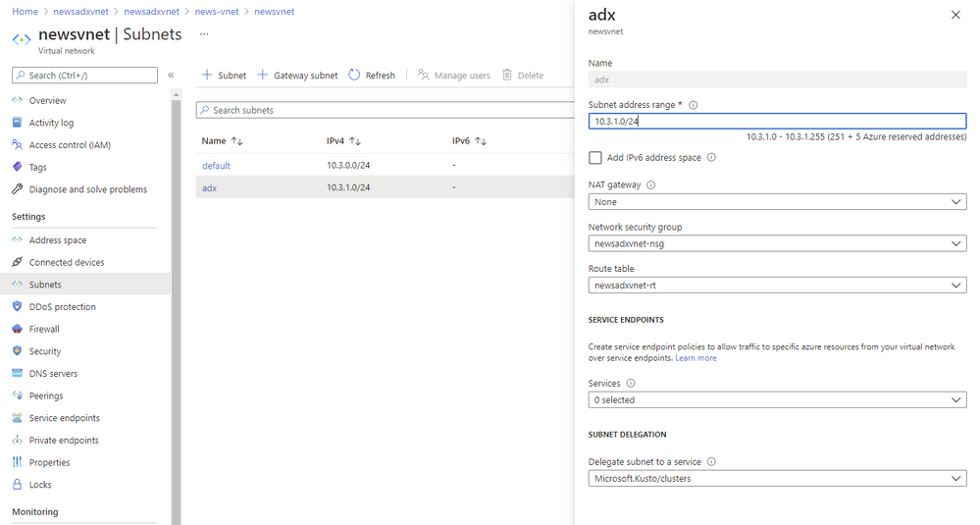Add a Gateway subnet

[x=297, y=75]
